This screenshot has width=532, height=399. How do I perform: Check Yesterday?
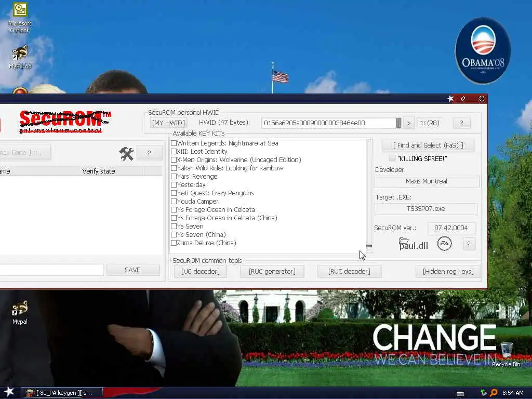[x=174, y=184]
